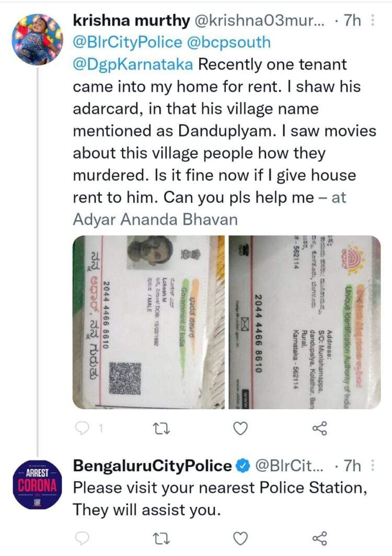
Task: Open the Adyar Ananda Bhavan location
Action: (154, 219)
